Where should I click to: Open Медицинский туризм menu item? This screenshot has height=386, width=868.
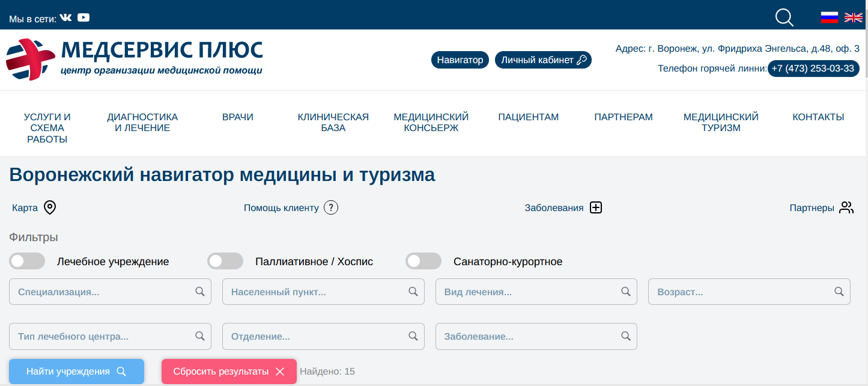721,123
